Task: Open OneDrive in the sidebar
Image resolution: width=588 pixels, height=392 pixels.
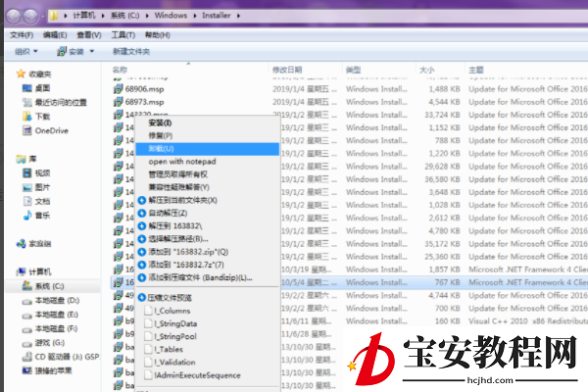Action: coord(45,130)
